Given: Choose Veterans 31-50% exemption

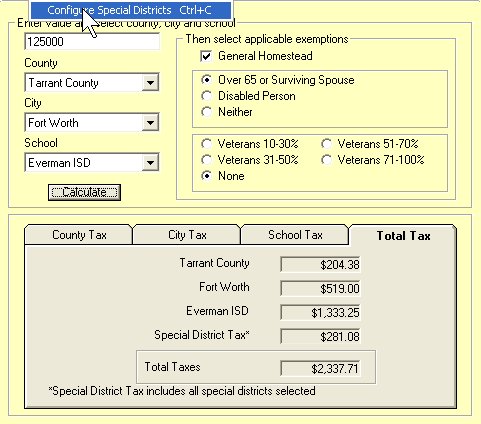Looking at the screenshot, I should point(206,160).
